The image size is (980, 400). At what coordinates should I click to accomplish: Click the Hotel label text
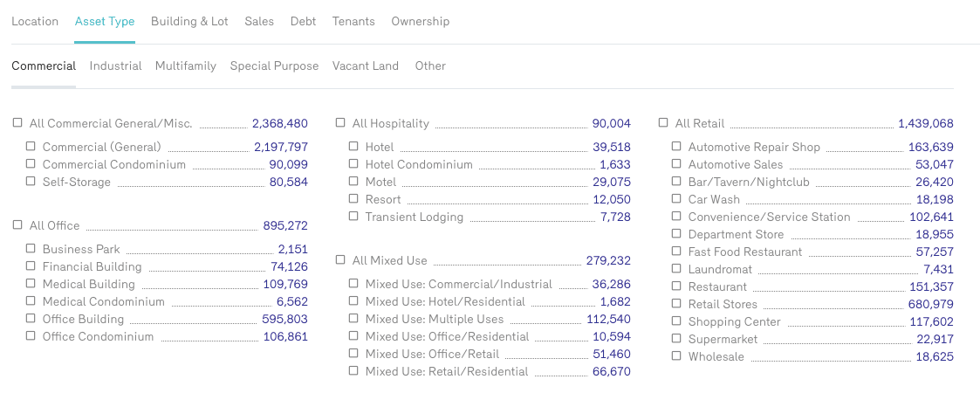tap(380, 147)
